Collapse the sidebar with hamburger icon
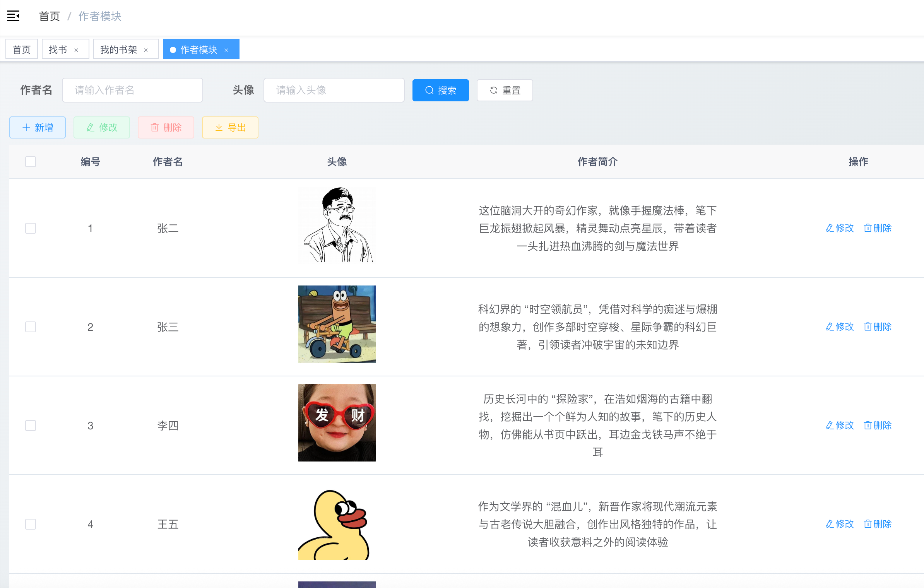 tap(13, 16)
